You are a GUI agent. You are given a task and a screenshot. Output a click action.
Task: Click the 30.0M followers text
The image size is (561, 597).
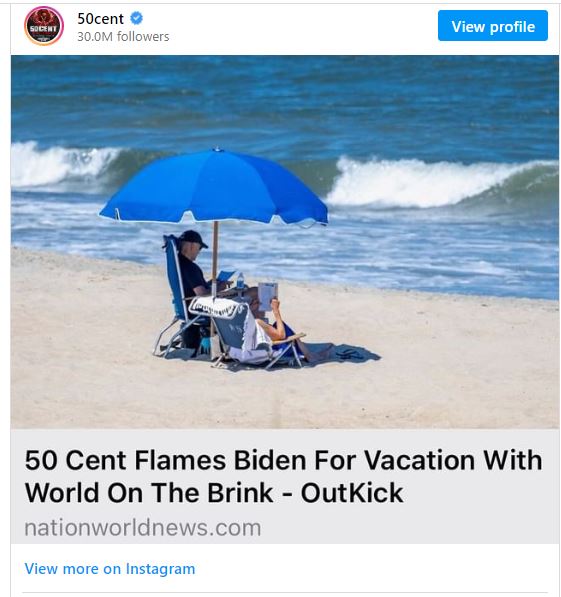(123, 37)
